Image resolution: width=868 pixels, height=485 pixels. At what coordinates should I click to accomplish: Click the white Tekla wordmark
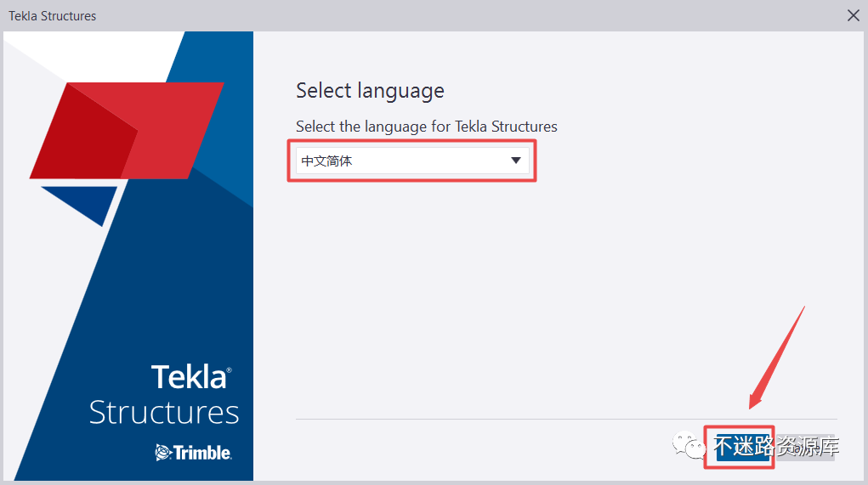pyautogui.click(x=189, y=377)
